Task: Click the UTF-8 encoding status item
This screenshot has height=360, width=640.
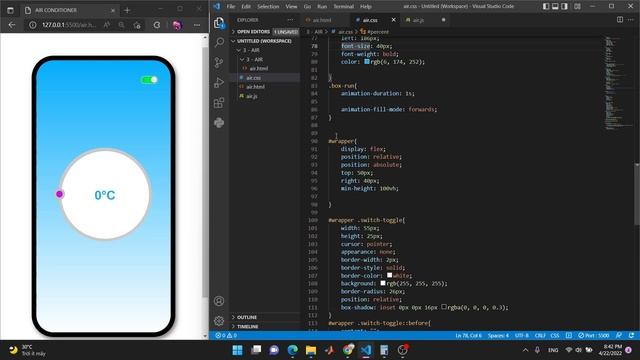Action: pos(522,336)
